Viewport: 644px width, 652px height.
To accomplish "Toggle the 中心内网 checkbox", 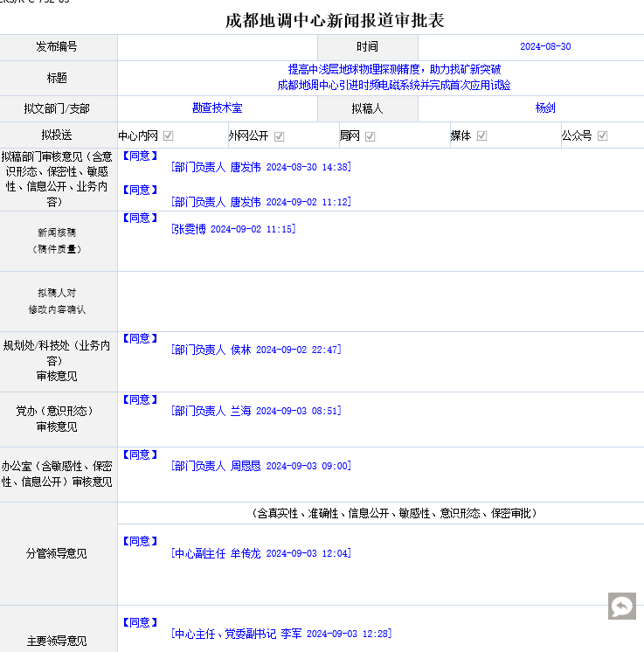I will click(168, 135).
